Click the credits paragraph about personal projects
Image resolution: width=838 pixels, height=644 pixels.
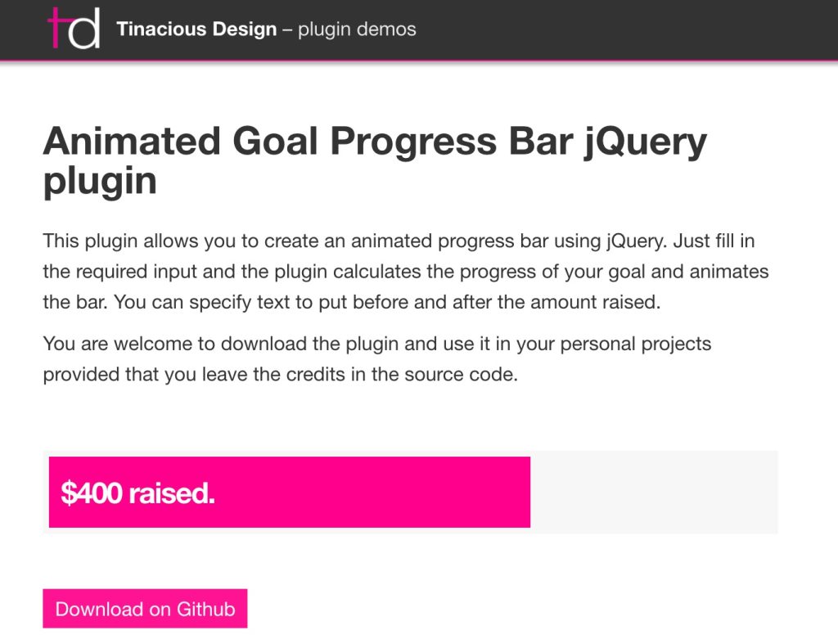tap(376, 358)
